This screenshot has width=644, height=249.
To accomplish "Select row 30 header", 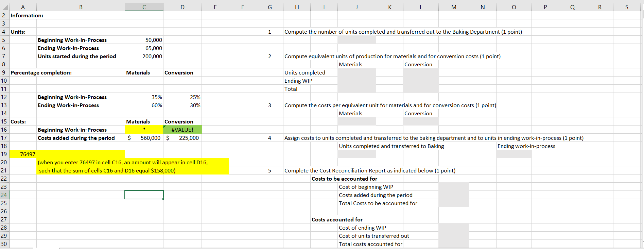I will [x=4, y=244].
